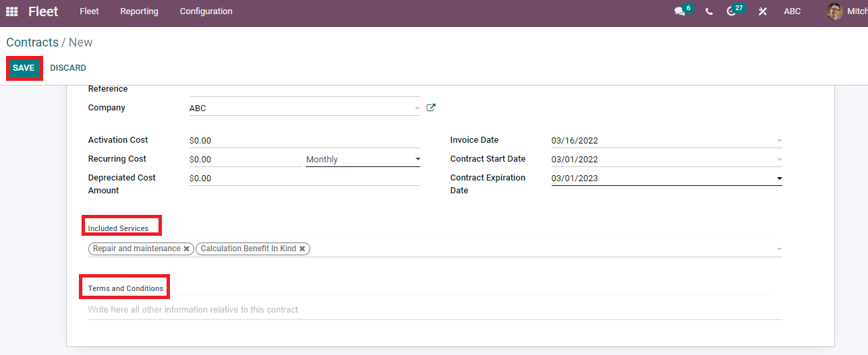
Task: Open the conversations chat bubble icon
Action: coord(679,11)
